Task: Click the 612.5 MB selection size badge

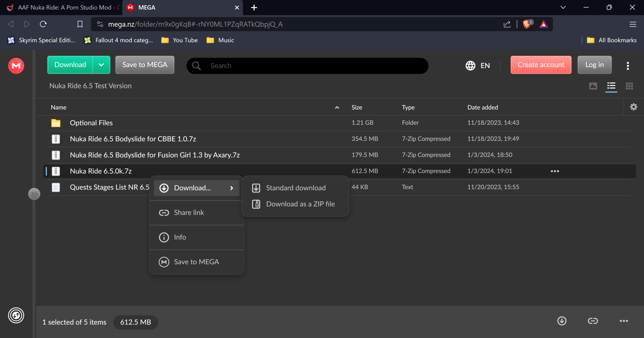Action: tap(136, 322)
